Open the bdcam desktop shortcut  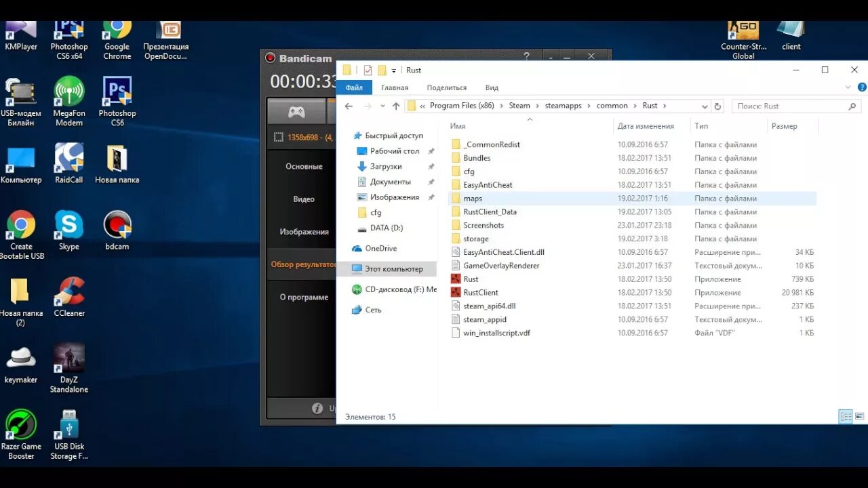[117, 231]
